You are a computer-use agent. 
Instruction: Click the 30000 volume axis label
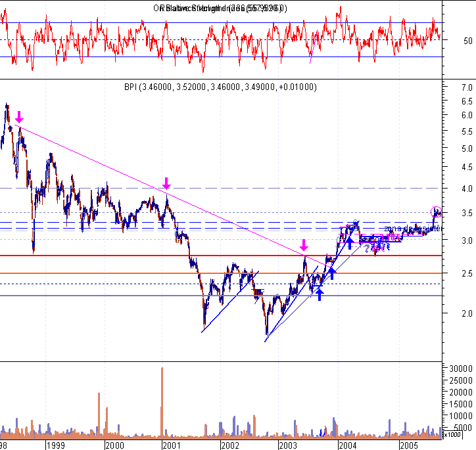[x=461, y=369]
